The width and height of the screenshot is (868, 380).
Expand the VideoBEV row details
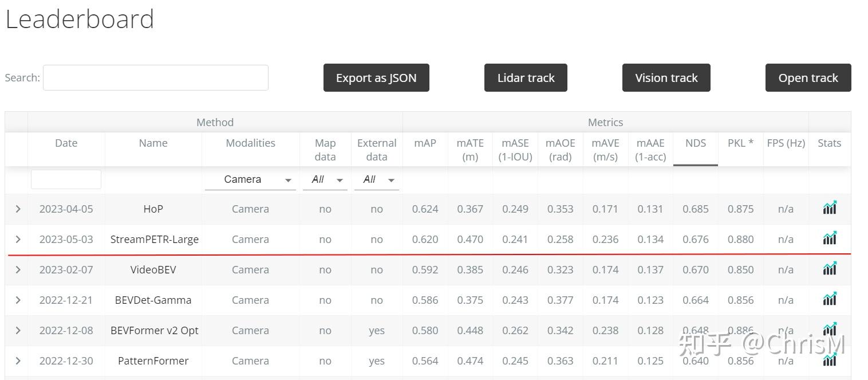click(x=18, y=269)
